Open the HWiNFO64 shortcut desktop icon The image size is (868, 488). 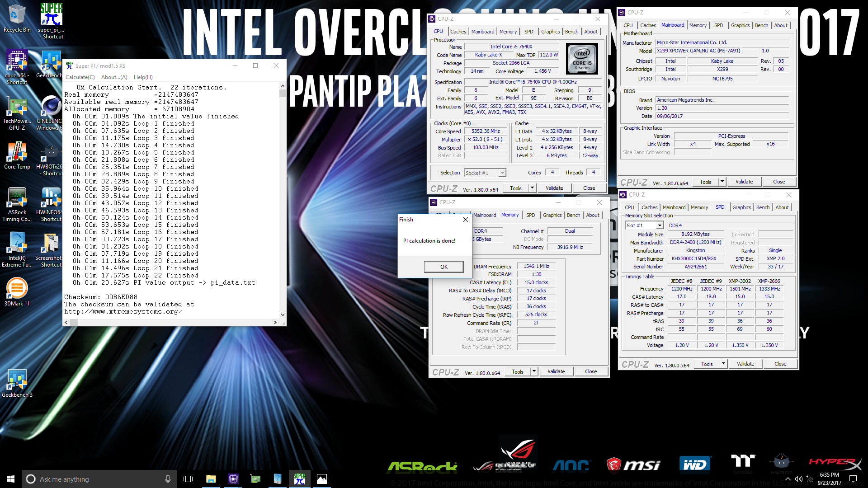tap(50, 204)
